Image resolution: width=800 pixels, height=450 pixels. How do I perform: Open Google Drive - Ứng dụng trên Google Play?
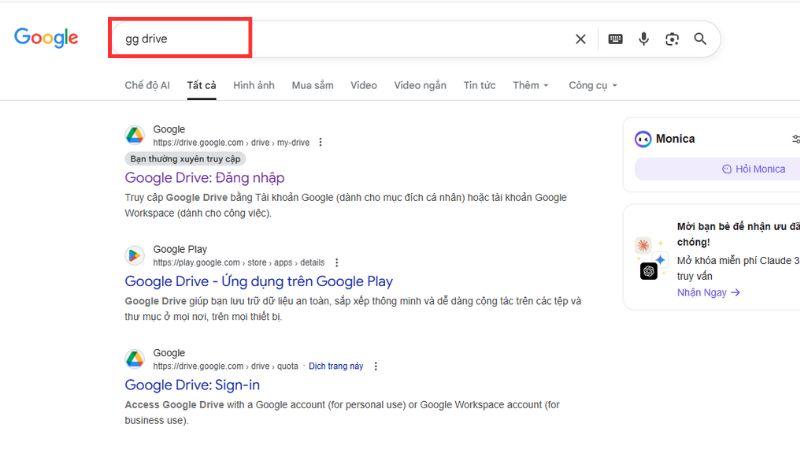(258, 281)
